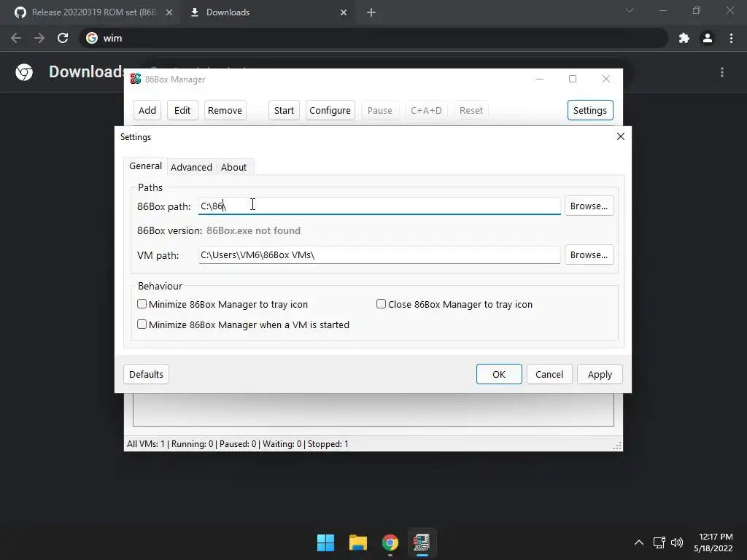Click into the 86Box path text field

[379, 206]
